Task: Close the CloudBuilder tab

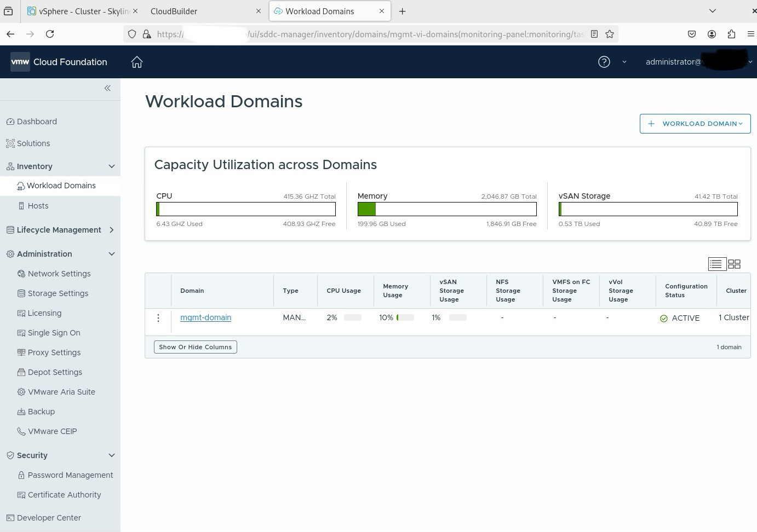Action: pos(259,11)
